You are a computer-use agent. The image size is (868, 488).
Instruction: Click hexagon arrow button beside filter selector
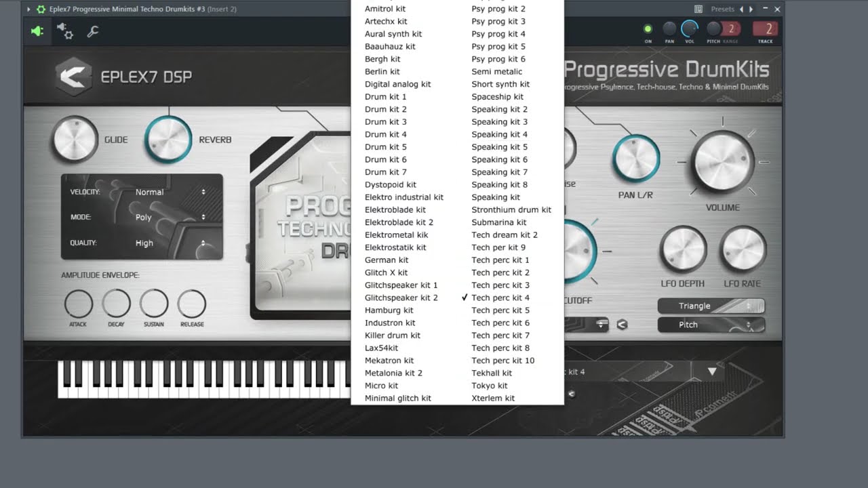622,325
